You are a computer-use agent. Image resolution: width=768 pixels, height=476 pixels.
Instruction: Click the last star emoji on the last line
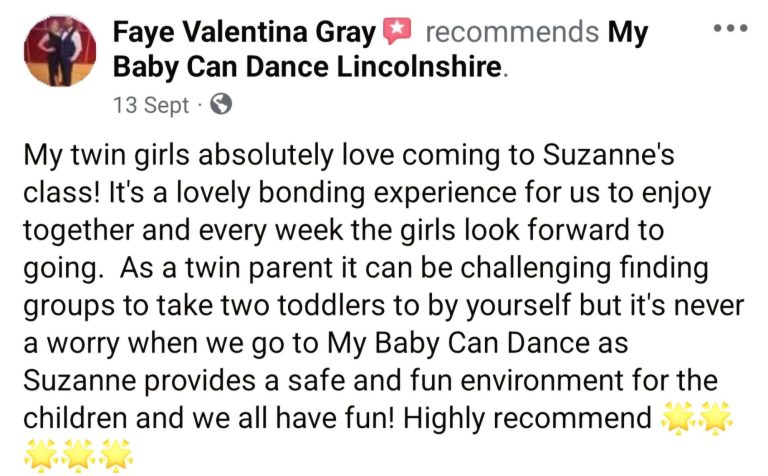point(116,455)
